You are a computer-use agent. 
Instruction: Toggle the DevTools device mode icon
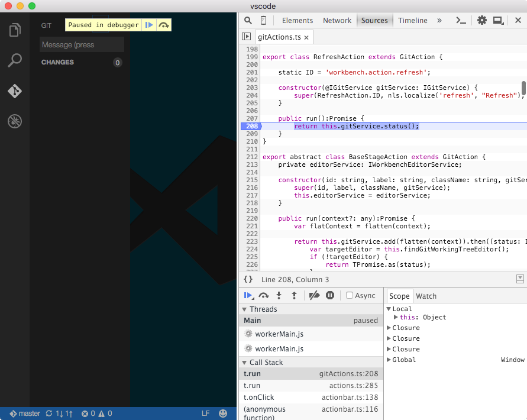click(x=264, y=21)
